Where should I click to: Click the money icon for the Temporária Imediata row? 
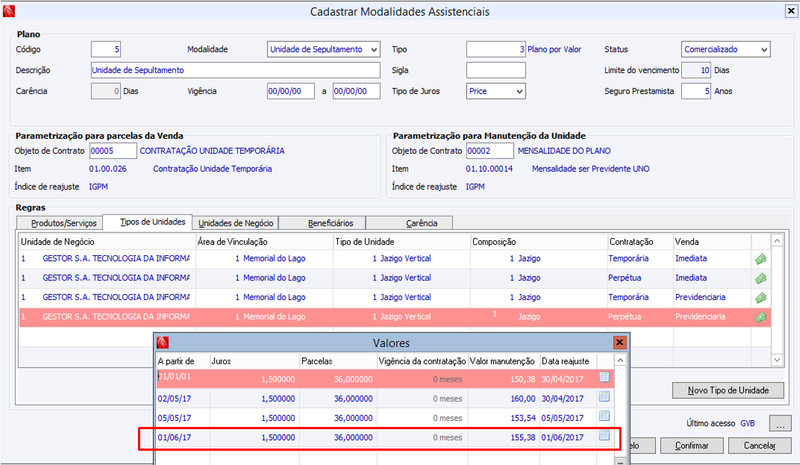(x=761, y=259)
